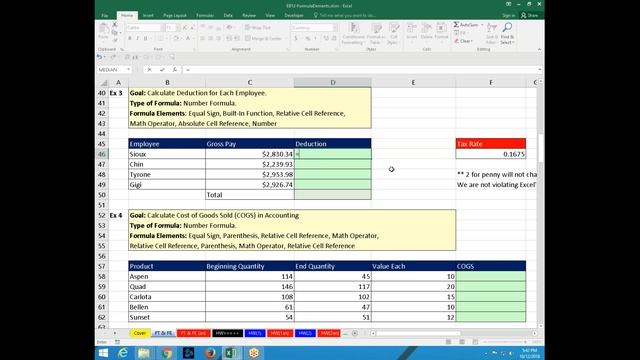This screenshot has height=360, width=640.
Task: Click the Enter checkmark in formula bar
Action: [x=162, y=70]
